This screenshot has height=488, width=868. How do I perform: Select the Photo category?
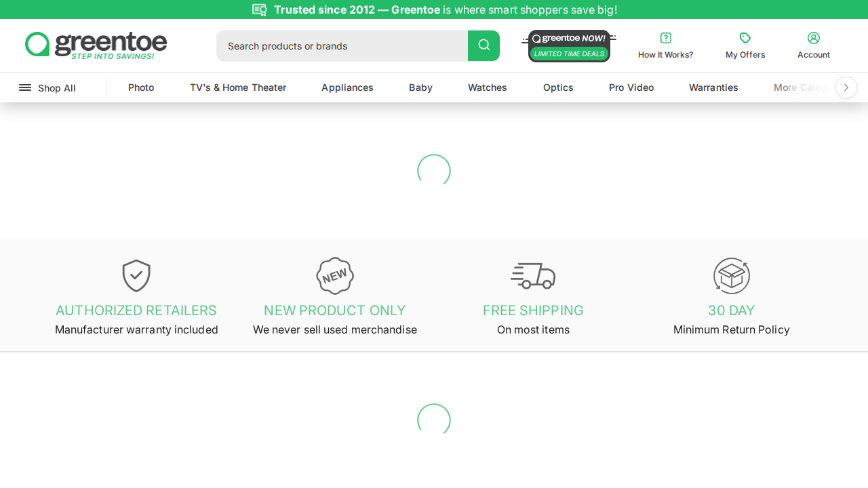[x=141, y=87]
